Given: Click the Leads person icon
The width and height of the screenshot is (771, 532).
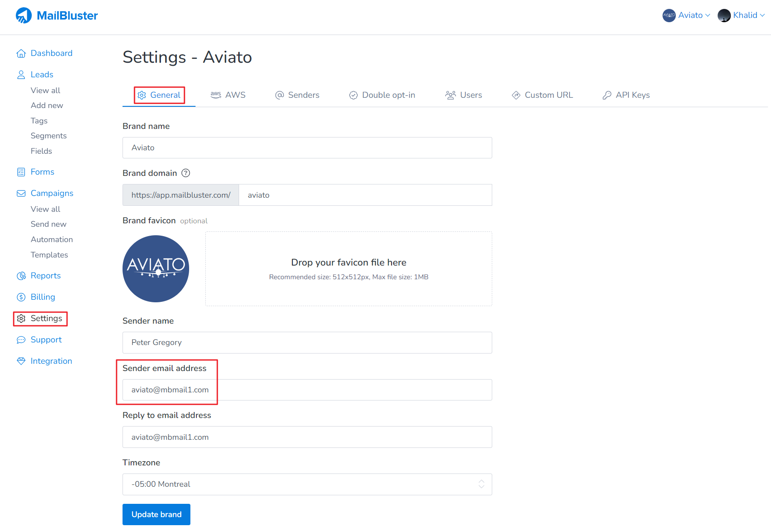Looking at the screenshot, I should click(21, 75).
